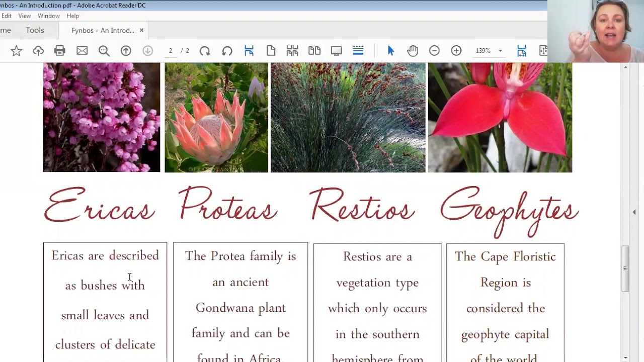Click the pink Erica flowers photo
The image size is (644, 362).
click(102, 117)
